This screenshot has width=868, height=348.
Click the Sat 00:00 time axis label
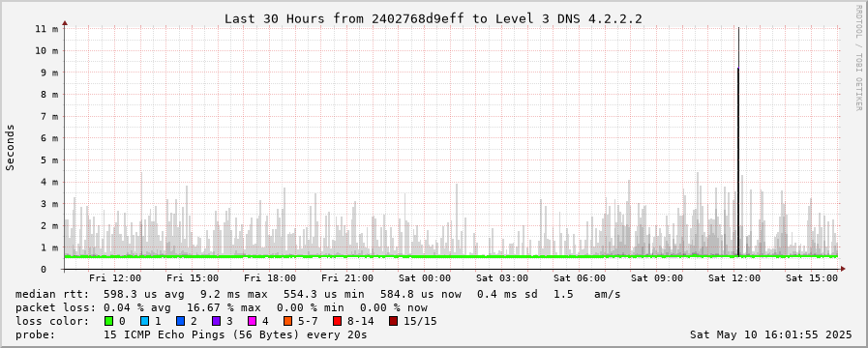425,278
